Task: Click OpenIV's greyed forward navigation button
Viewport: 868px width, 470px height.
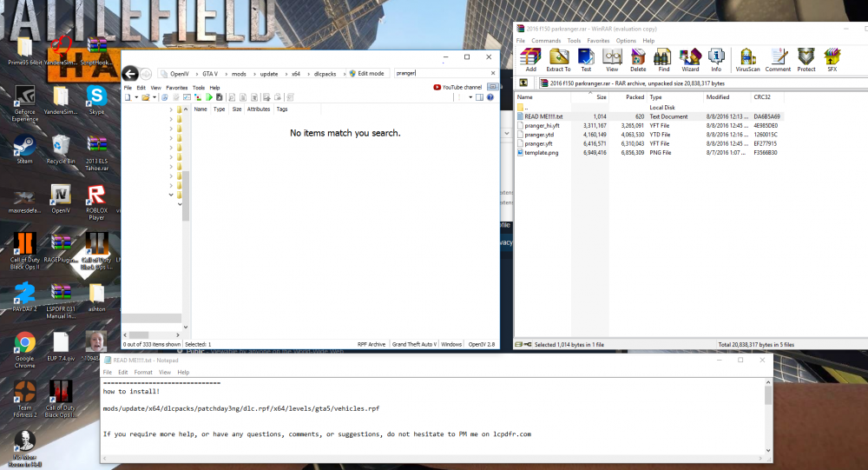Action: [146, 74]
